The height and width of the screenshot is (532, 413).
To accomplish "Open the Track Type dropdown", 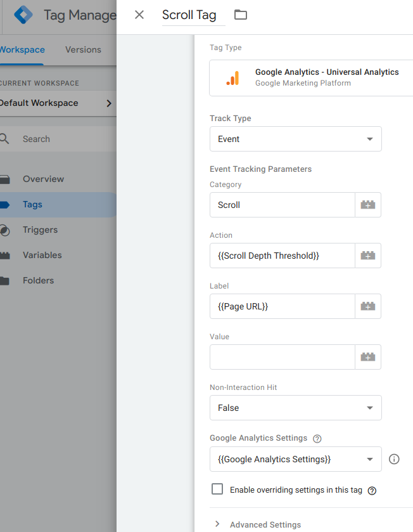I will click(x=295, y=139).
